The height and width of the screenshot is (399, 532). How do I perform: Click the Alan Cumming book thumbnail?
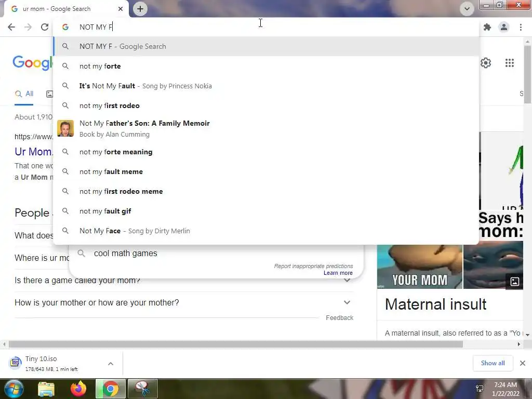(65, 128)
